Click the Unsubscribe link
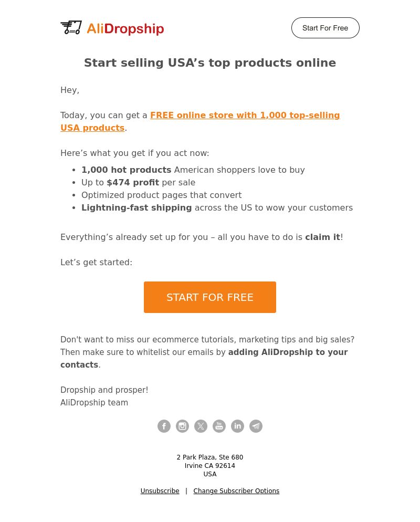420x522 pixels. pos(160,490)
